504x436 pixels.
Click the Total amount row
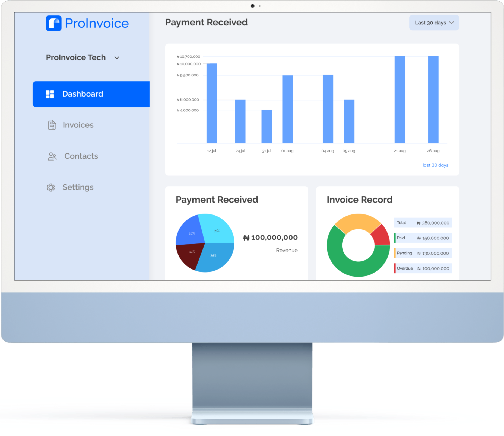423,223
